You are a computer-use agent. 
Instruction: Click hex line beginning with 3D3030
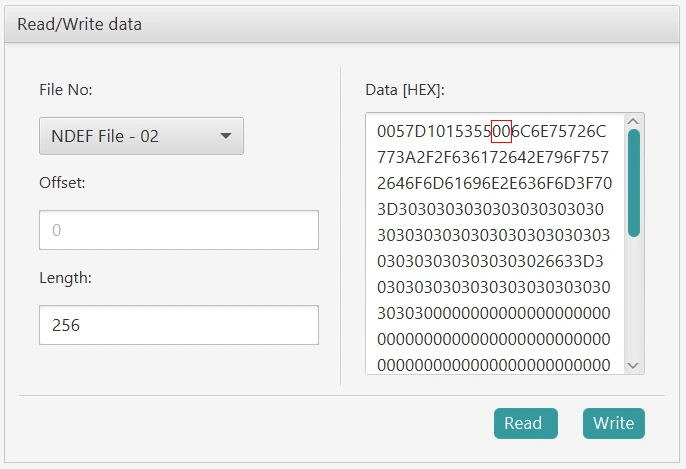pyautogui.click(x=490, y=209)
